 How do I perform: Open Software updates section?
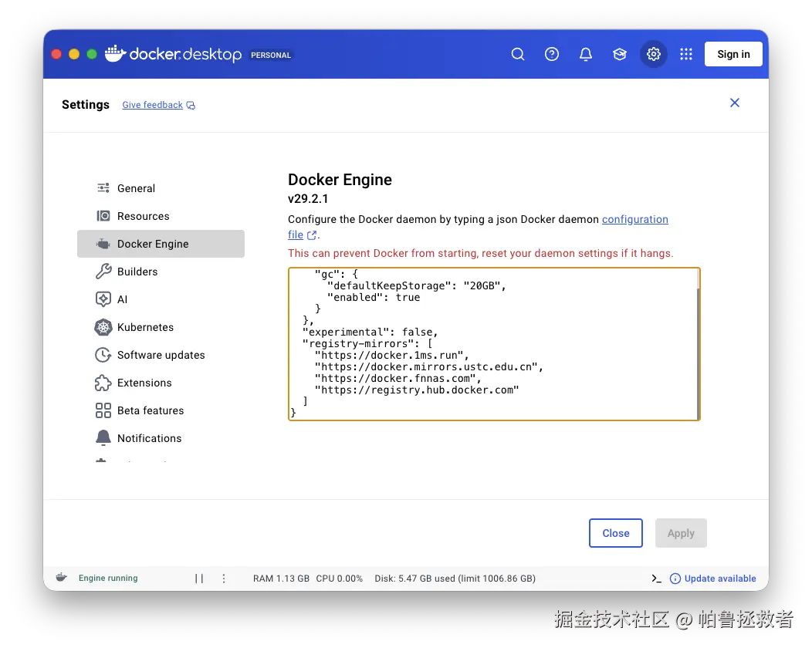point(161,355)
